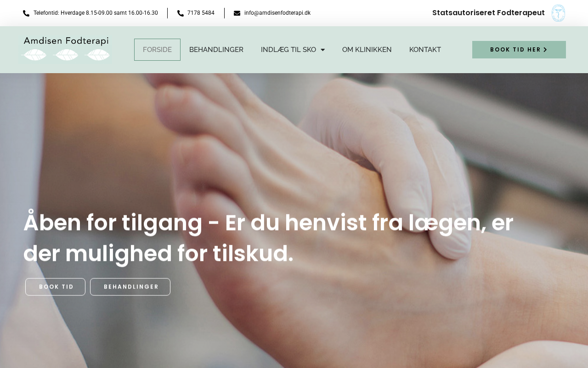Open the Forside menu item
Screen dimensions: 588x368
pos(157,50)
